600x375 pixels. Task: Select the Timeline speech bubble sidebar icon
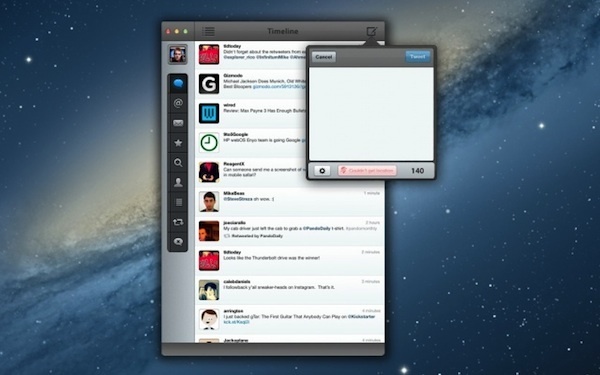click(x=178, y=83)
